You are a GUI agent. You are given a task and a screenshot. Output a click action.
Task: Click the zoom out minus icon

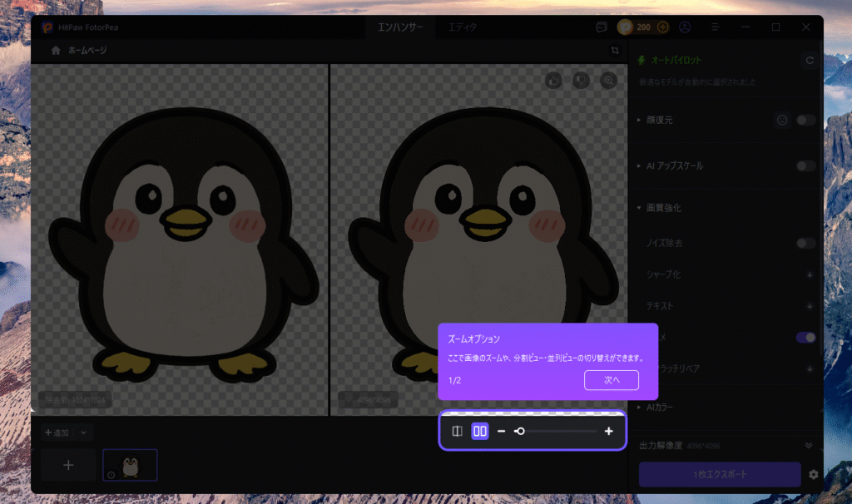point(501,431)
